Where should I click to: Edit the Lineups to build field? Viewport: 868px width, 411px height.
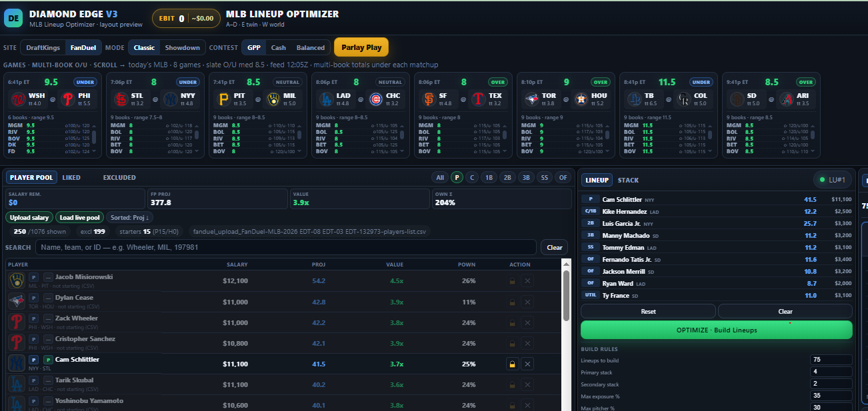(x=831, y=360)
